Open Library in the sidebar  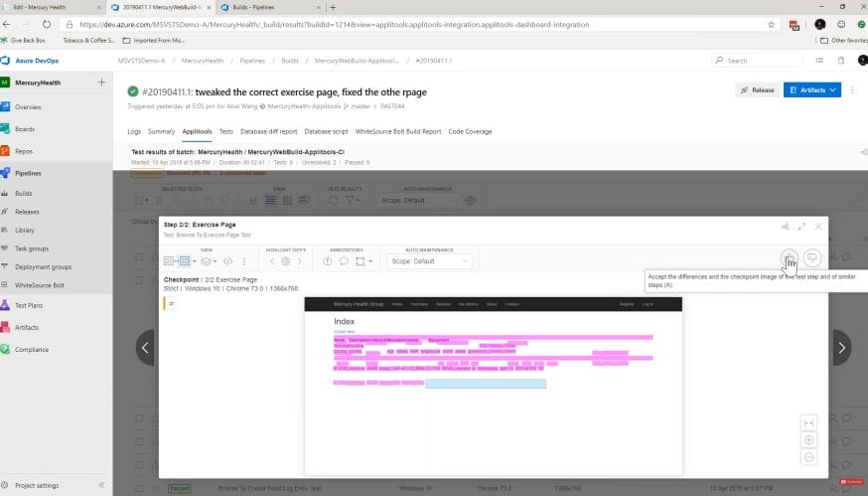pyautogui.click(x=25, y=230)
